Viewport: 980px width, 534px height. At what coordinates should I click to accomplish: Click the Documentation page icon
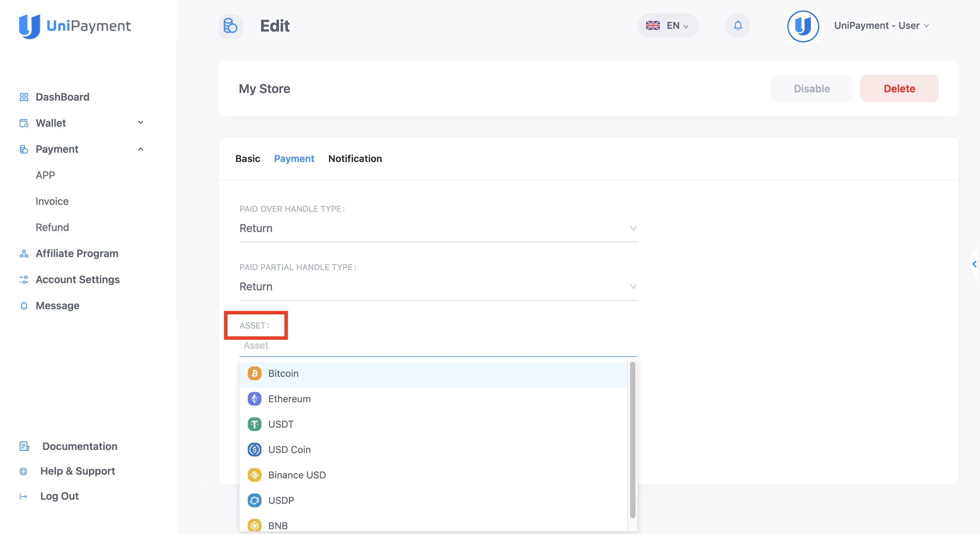[x=24, y=446]
